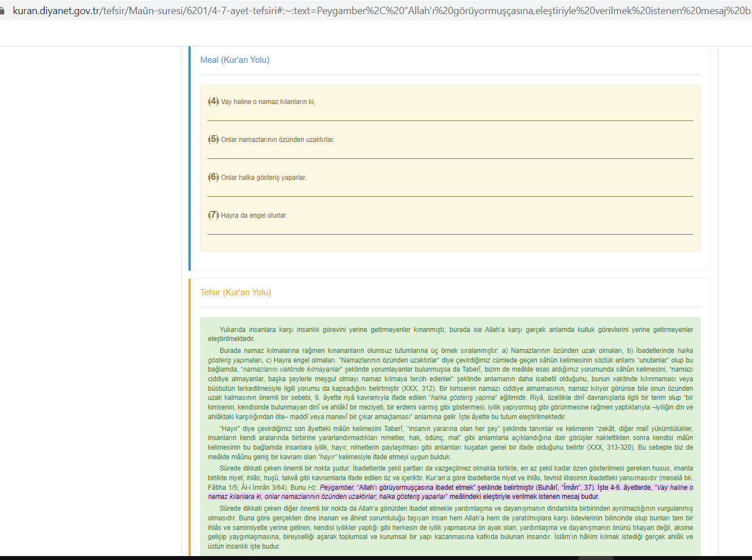Screen dimensions: 752x560
Task: Click the highlighted text "Hz. Peygamber"
Action: pos(331,488)
